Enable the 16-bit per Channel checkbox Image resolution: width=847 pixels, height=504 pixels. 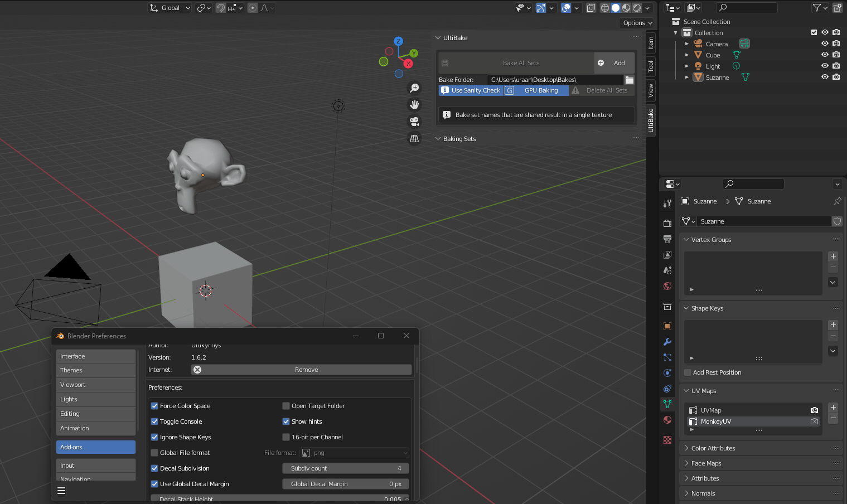pyautogui.click(x=286, y=437)
